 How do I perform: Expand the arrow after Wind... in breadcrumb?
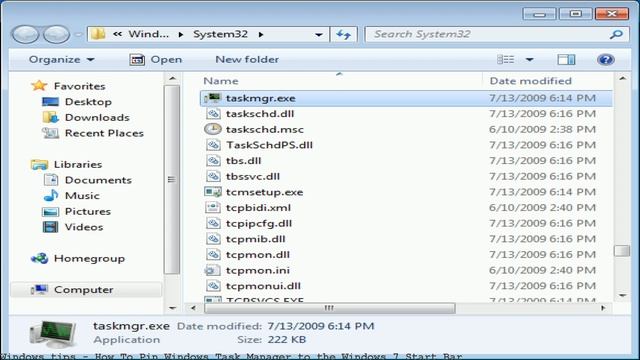pyautogui.click(x=181, y=35)
